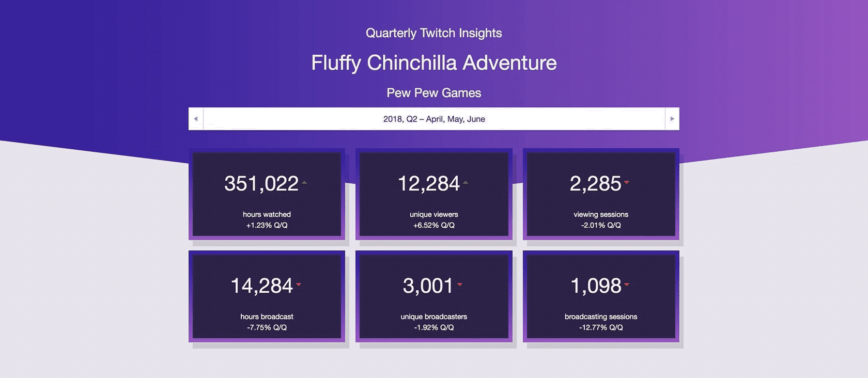Select the hours watched card
The height and width of the screenshot is (378, 868).
click(x=267, y=194)
